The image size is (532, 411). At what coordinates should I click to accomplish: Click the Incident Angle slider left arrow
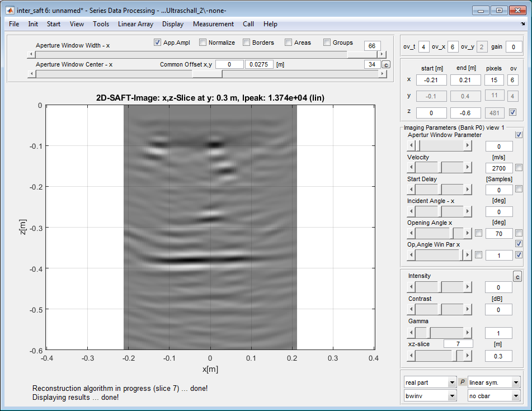click(411, 211)
